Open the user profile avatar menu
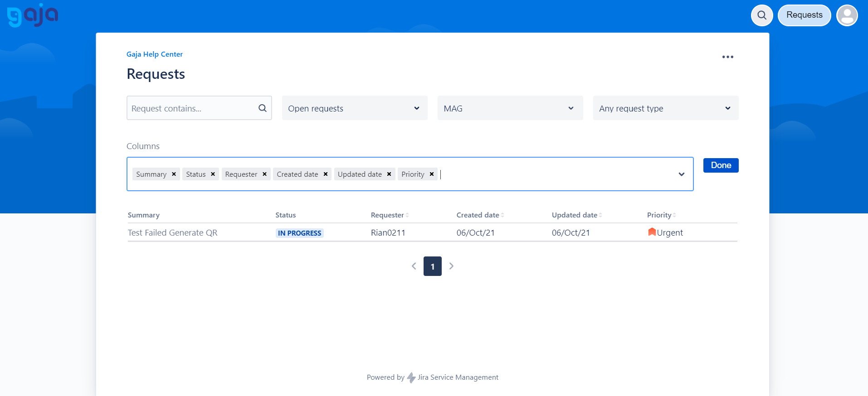This screenshot has width=868, height=396. [x=847, y=15]
